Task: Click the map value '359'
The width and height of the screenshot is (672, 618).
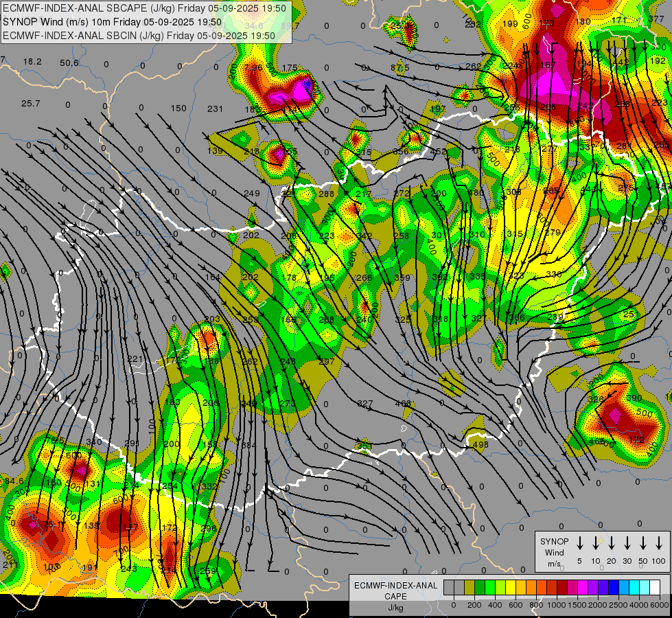Action: tap(402, 277)
